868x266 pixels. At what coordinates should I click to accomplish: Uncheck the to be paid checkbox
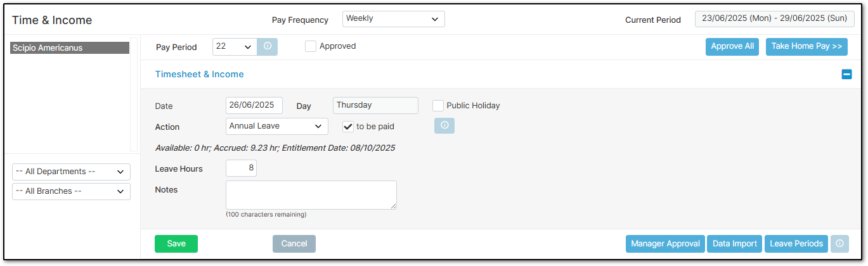348,127
